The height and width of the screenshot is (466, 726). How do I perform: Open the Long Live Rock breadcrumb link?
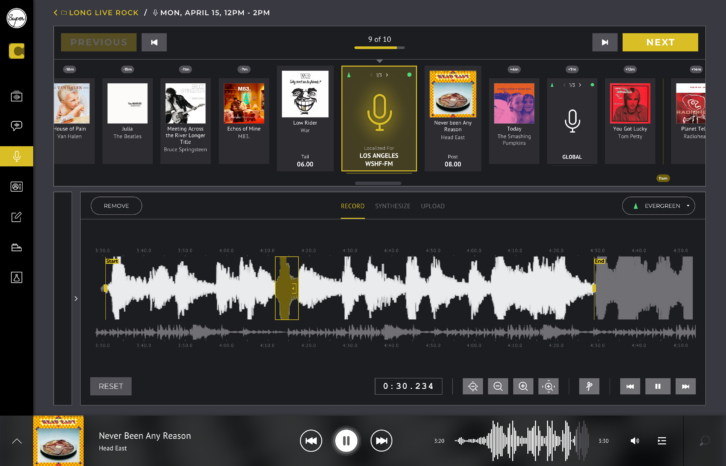[104, 13]
